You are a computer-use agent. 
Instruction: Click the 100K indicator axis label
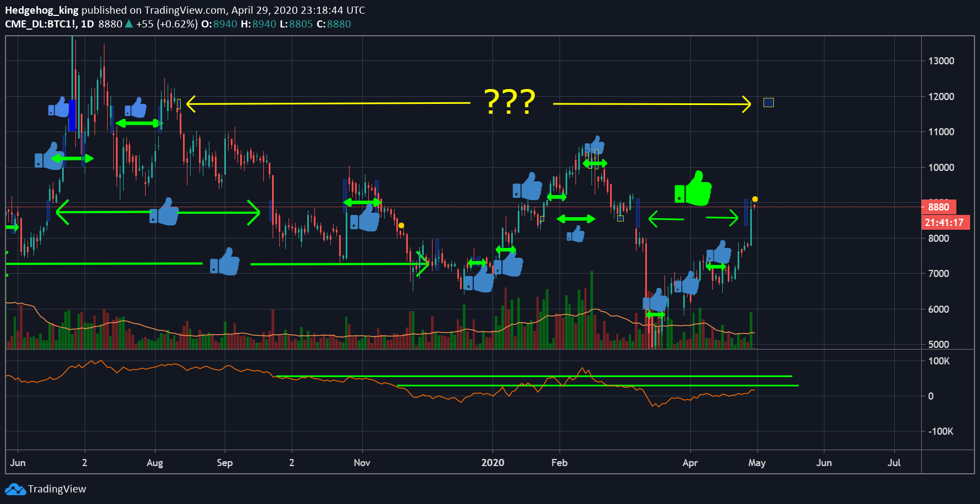click(939, 361)
